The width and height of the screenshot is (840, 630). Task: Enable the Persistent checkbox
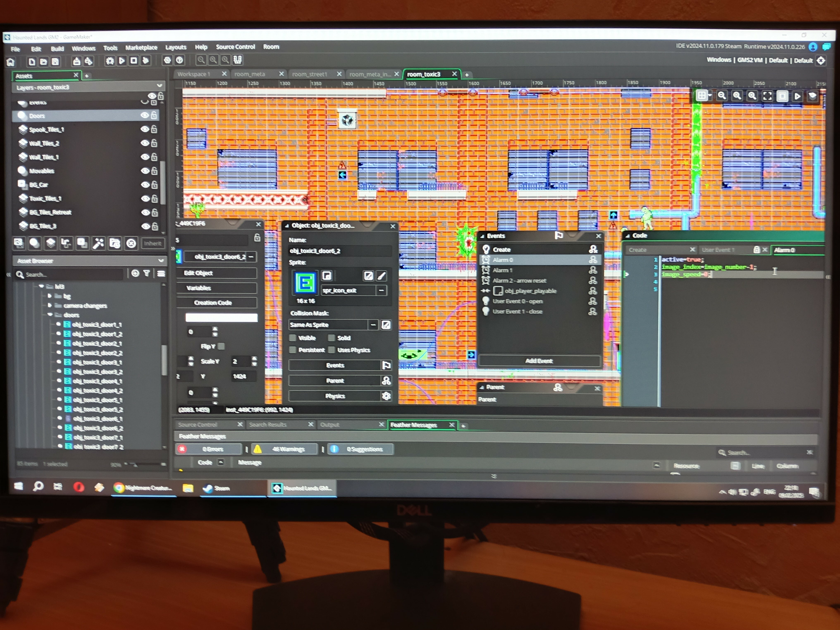pyautogui.click(x=292, y=350)
